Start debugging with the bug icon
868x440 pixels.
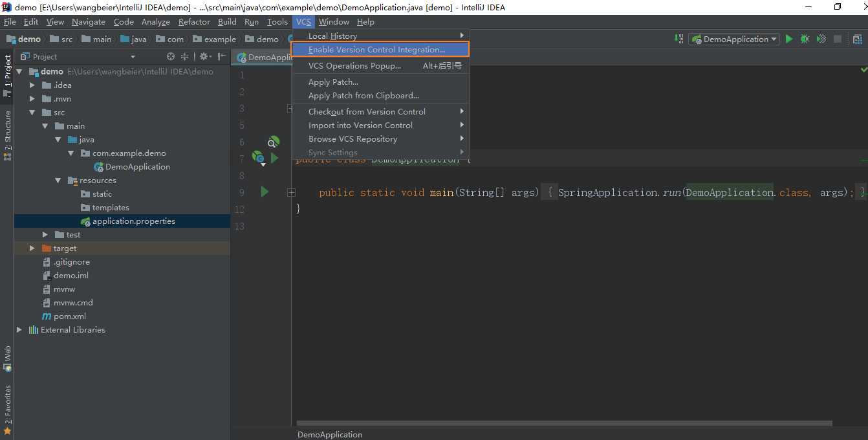click(805, 39)
